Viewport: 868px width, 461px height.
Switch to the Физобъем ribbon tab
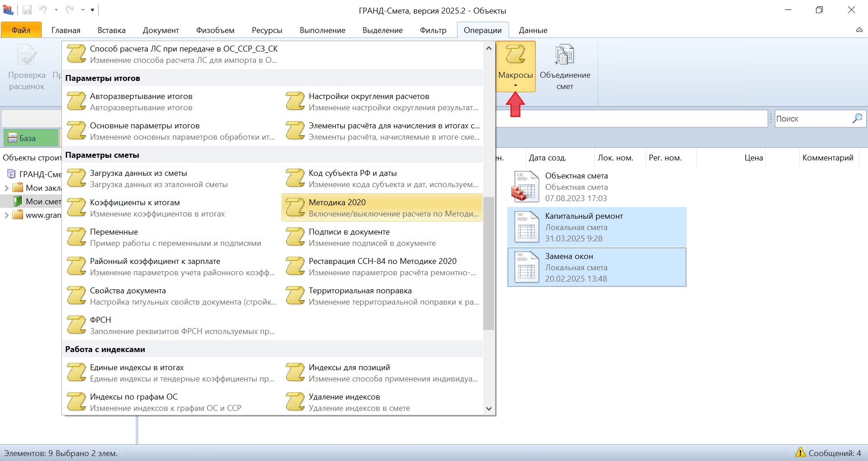click(215, 30)
